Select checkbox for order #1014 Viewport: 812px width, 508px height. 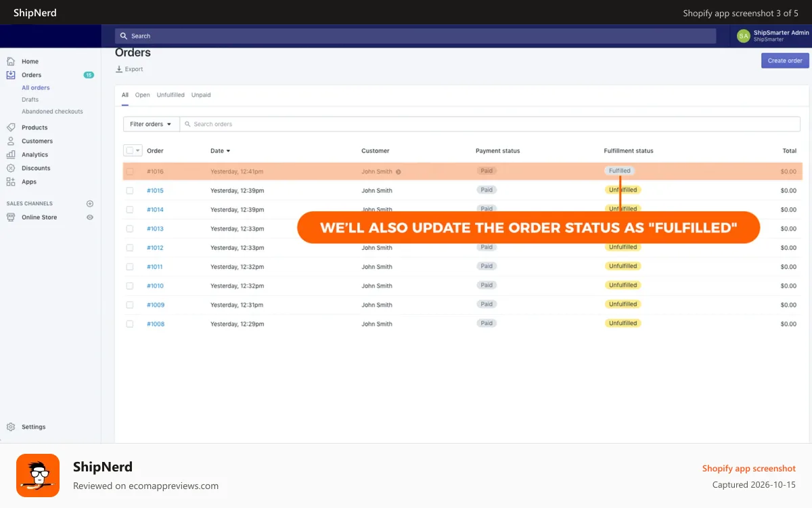[129, 209]
